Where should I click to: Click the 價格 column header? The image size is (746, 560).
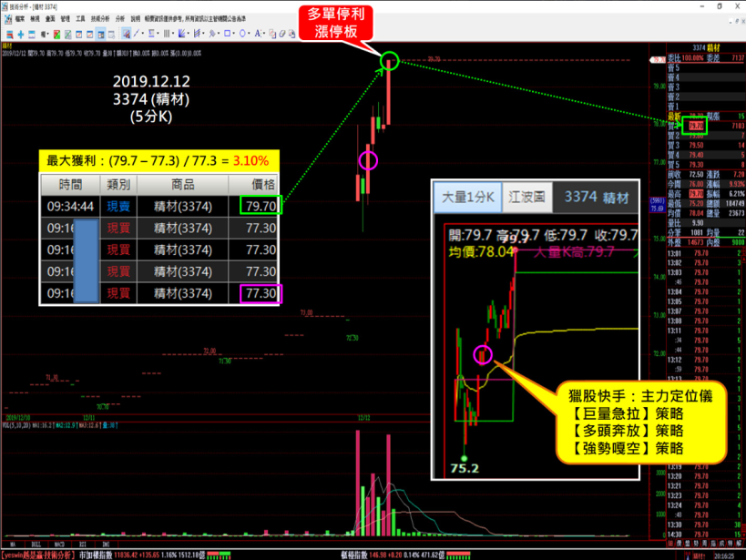(x=253, y=185)
